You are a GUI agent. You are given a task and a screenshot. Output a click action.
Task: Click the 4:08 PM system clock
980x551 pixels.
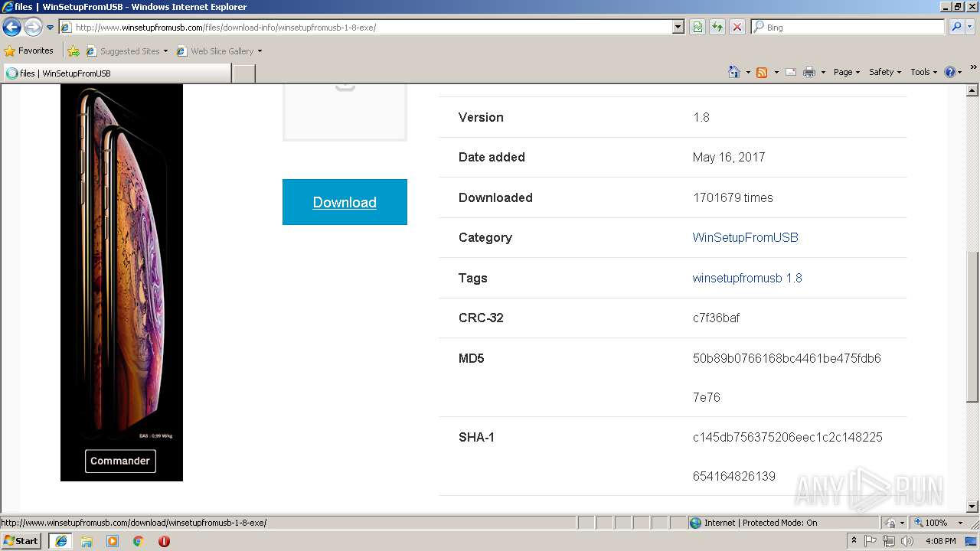pyautogui.click(x=940, y=541)
